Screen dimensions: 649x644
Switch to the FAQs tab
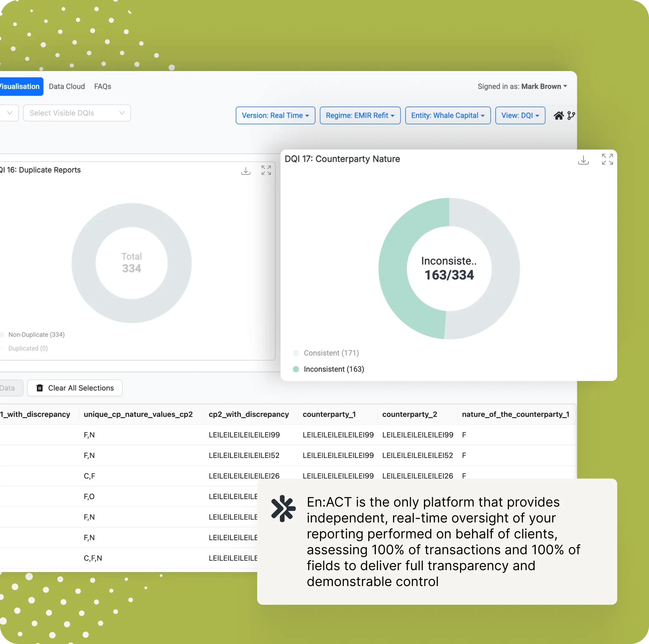coord(103,86)
